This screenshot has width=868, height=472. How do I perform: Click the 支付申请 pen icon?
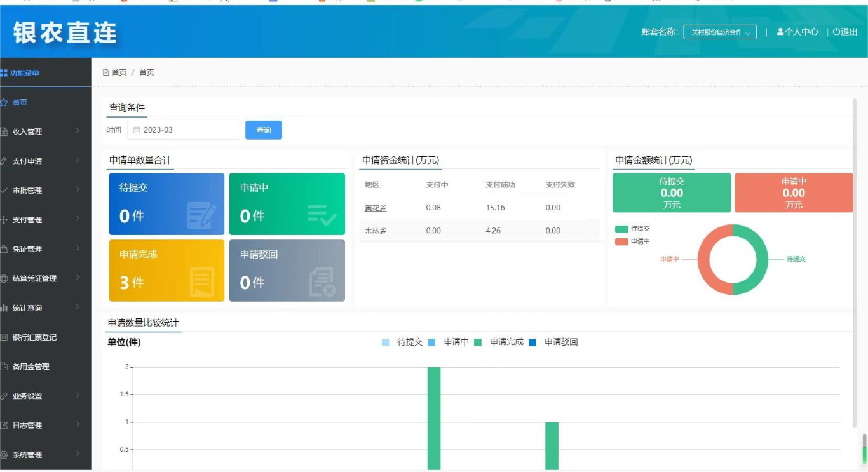click(4, 161)
